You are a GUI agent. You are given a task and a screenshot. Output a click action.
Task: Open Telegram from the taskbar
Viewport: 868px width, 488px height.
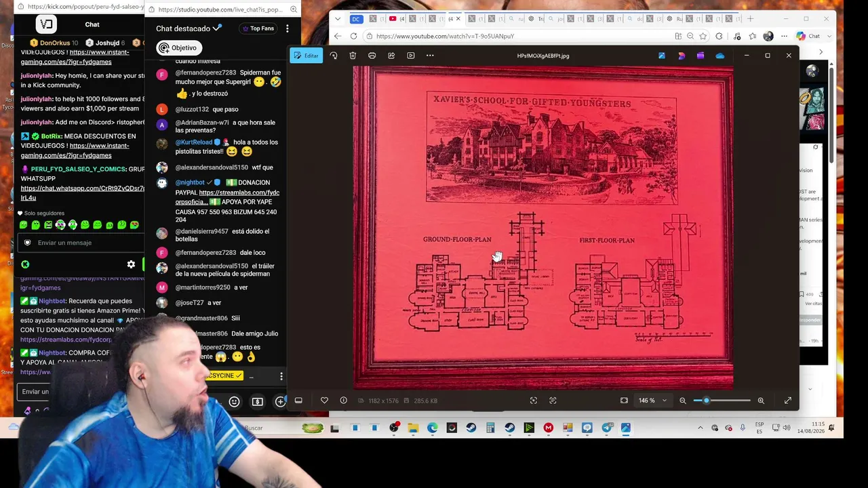click(607, 428)
